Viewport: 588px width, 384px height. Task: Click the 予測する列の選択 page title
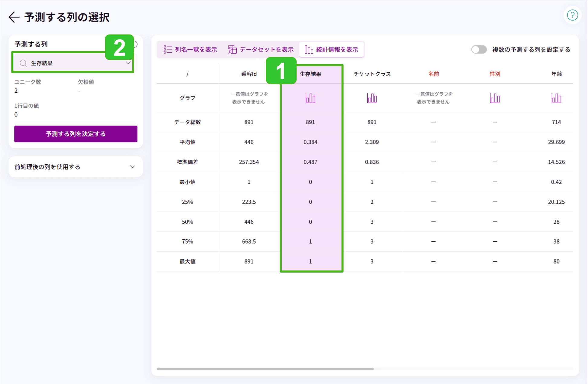pyautogui.click(x=67, y=17)
